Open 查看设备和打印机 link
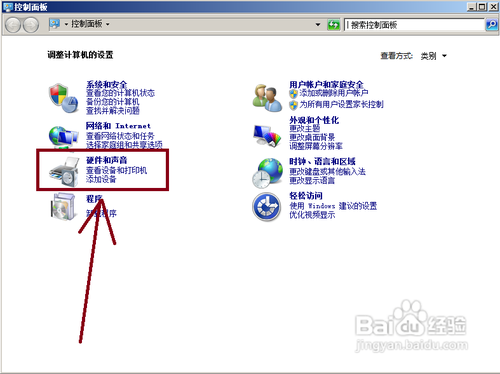500x374 pixels. pos(116,170)
